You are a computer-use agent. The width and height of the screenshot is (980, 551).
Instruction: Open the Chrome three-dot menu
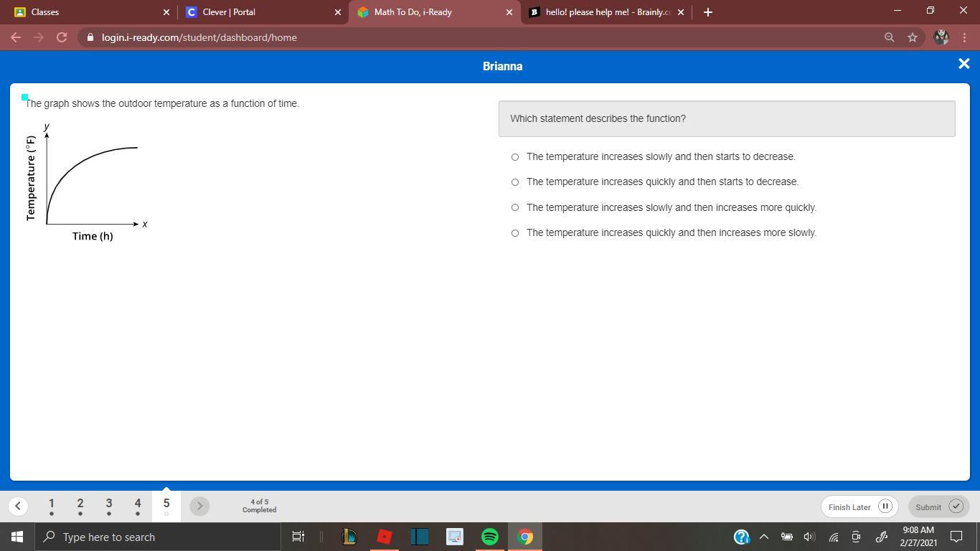pos(964,37)
